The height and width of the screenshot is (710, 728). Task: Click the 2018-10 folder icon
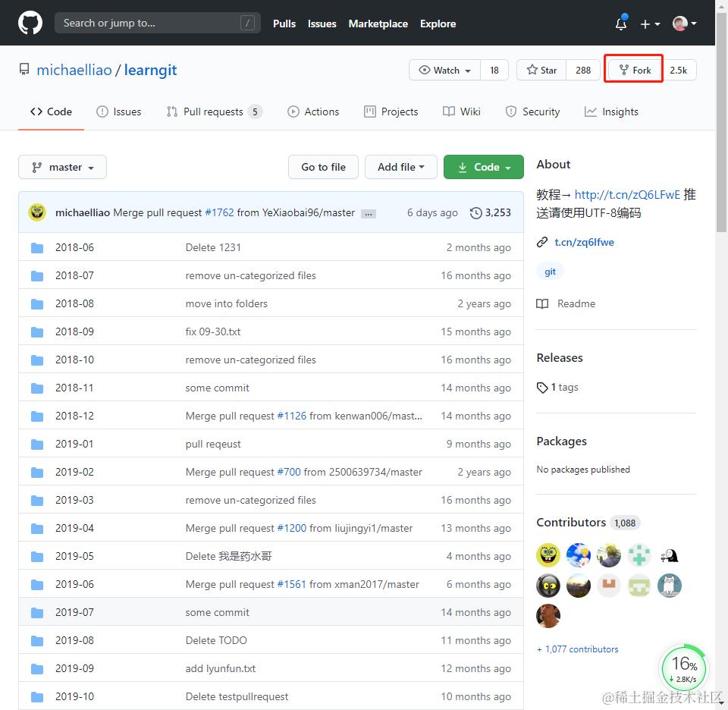point(37,360)
